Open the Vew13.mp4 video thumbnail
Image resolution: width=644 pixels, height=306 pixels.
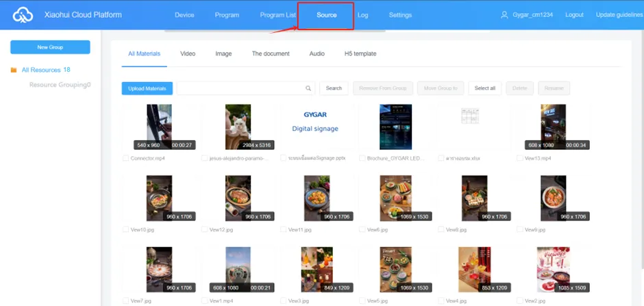pyautogui.click(x=554, y=127)
